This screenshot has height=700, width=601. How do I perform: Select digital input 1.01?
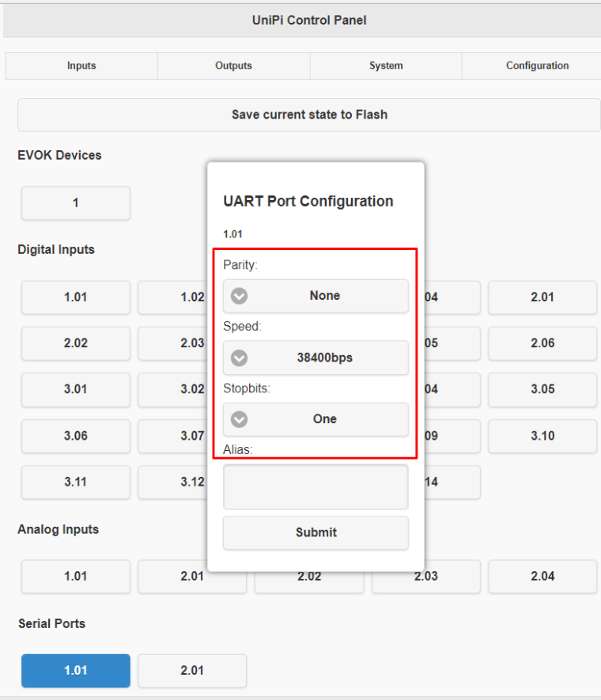(76, 297)
